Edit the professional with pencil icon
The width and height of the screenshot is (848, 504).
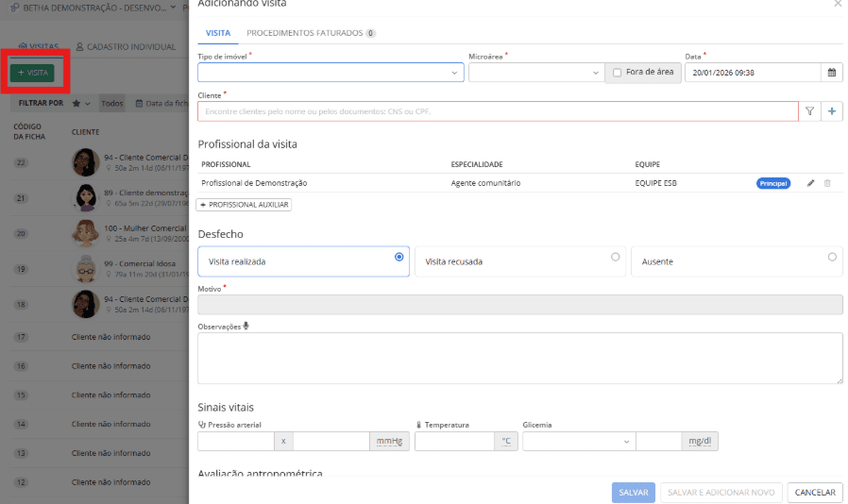810,183
